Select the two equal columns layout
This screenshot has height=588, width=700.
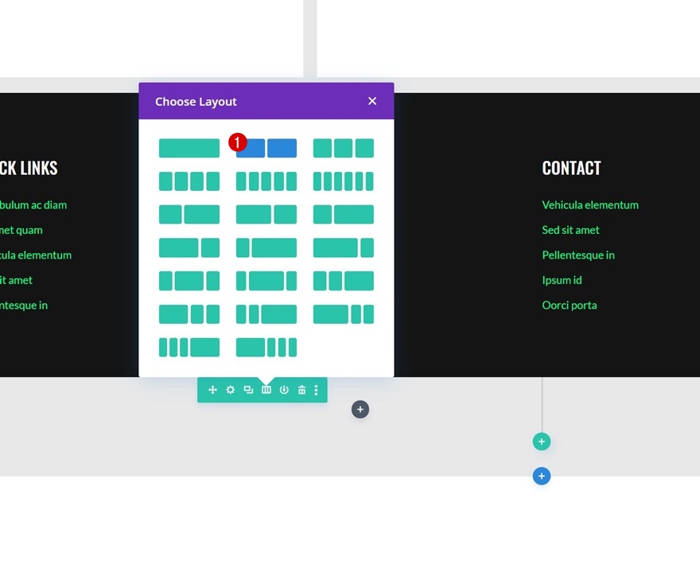tap(266, 148)
